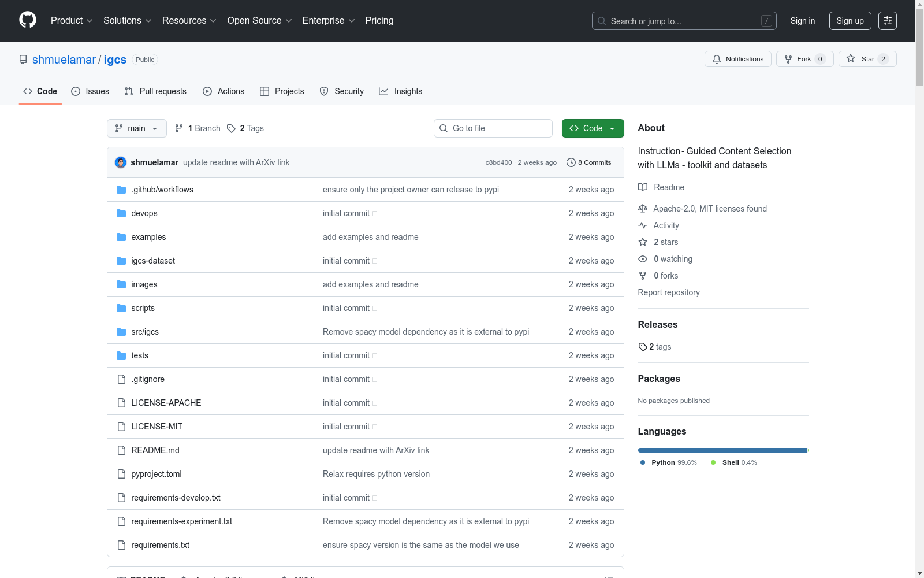Open the README.md file
Screen dimensions: 924x578
[155, 450]
